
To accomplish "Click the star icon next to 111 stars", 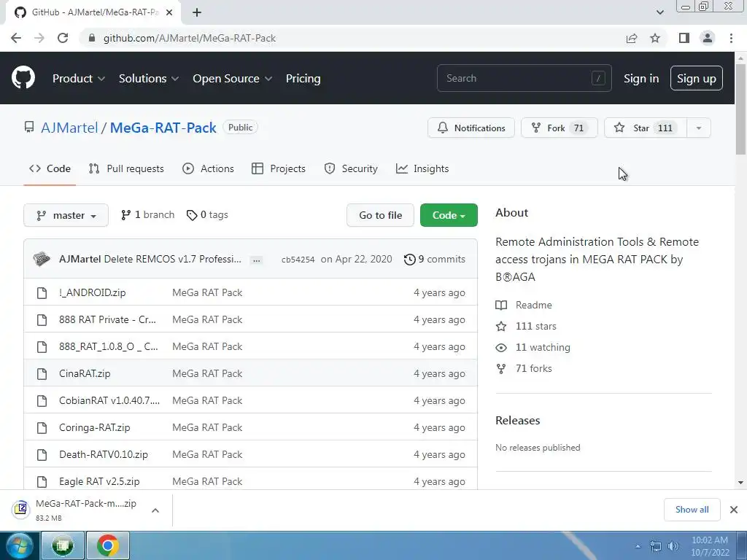I will pyautogui.click(x=501, y=326).
